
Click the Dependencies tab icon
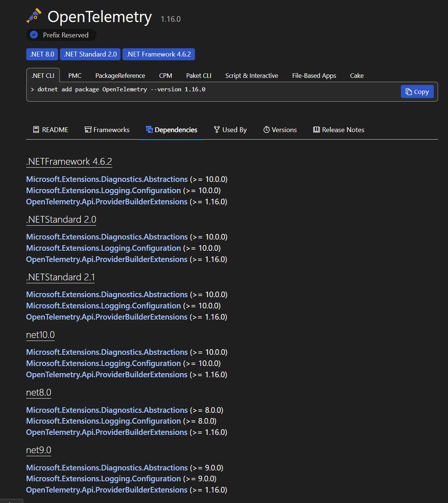[x=149, y=130]
